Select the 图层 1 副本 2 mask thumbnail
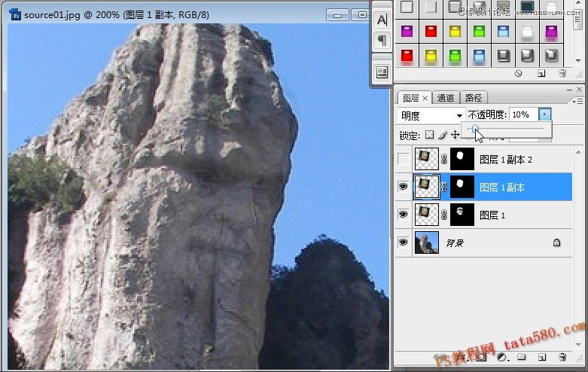The height and width of the screenshot is (372, 588). click(x=462, y=159)
